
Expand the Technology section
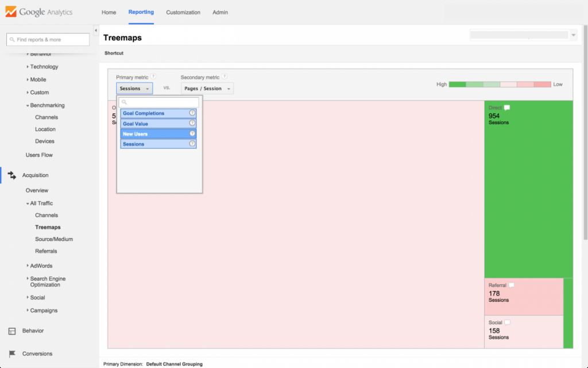28,67
